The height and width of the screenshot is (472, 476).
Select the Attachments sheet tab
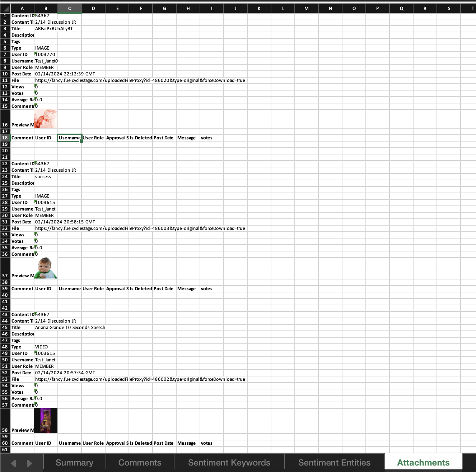(423, 463)
